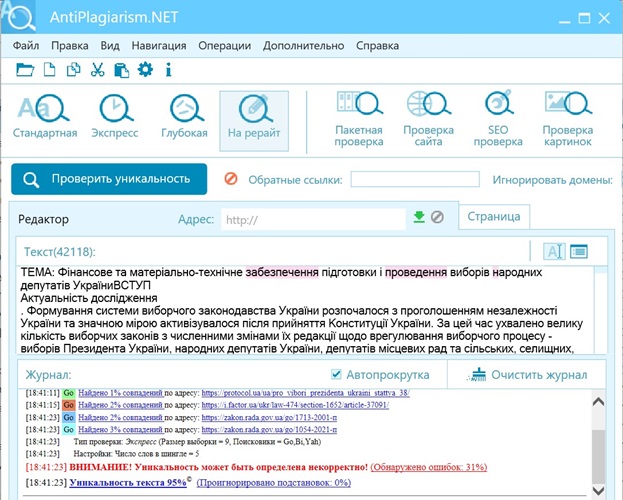Screen dimensions: 623x500
Task: Switch to the Страница tab
Action: (494, 217)
